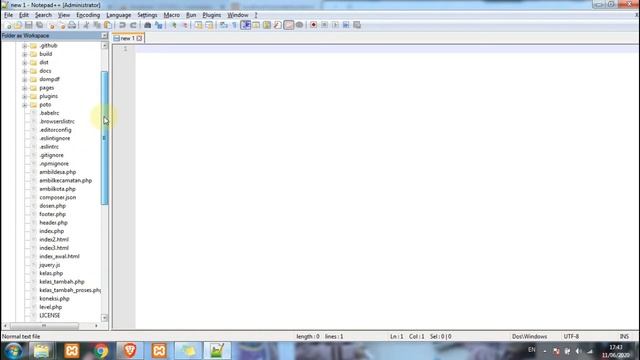The width and height of the screenshot is (640, 360).
Task: Click the Redo arrow toolbar icon
Action: [133, 25]
